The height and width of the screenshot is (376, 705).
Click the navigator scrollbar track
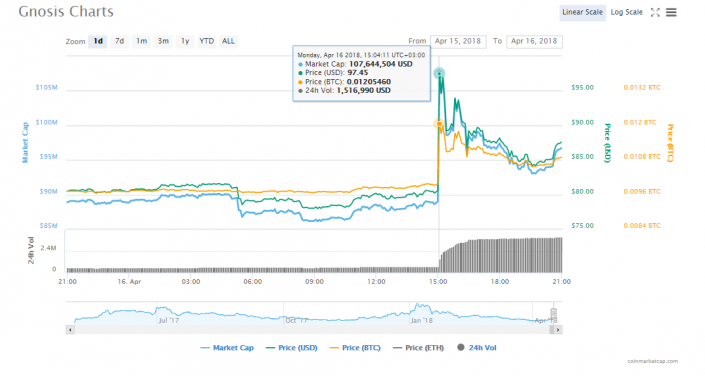(311, 330)
